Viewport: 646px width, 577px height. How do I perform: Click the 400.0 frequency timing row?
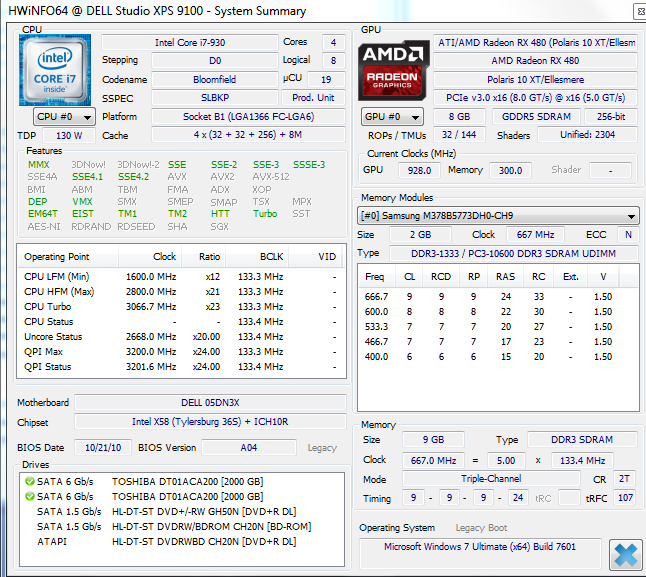tap(498, 357)
